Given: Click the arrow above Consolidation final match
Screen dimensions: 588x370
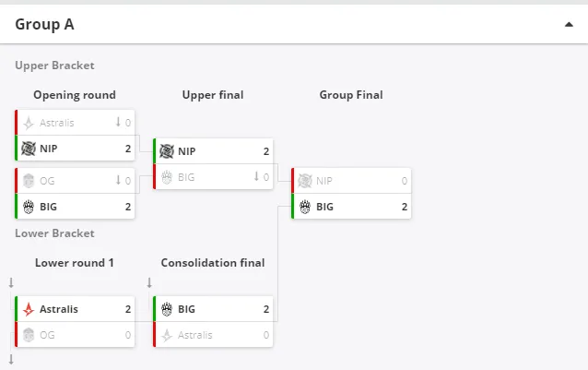Looking at the screenshot, I should 149,282.
